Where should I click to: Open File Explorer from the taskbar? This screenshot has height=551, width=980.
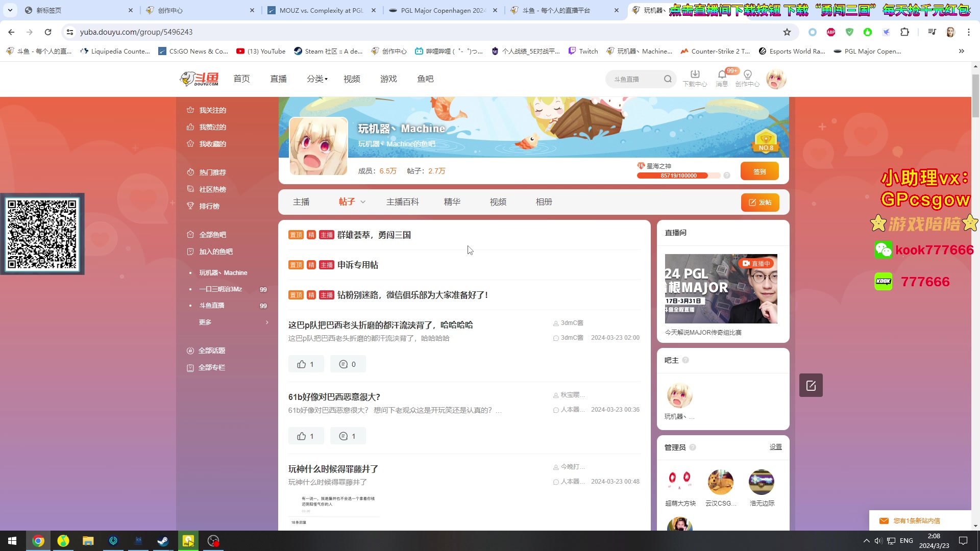click(x=88, y=541)
